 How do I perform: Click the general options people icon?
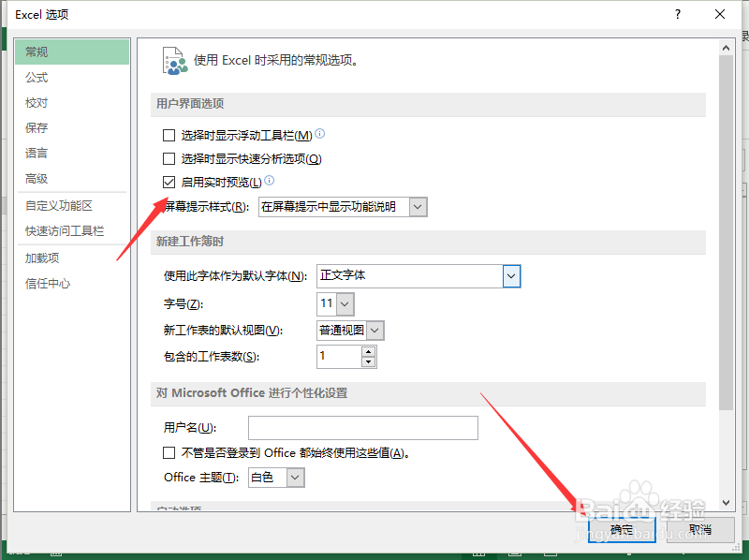point(175,61)
